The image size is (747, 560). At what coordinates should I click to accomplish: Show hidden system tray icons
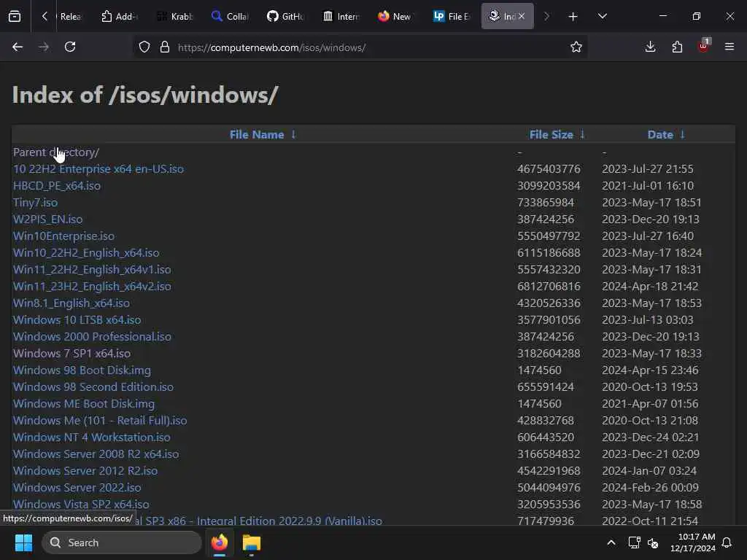[x=611, y=542]
